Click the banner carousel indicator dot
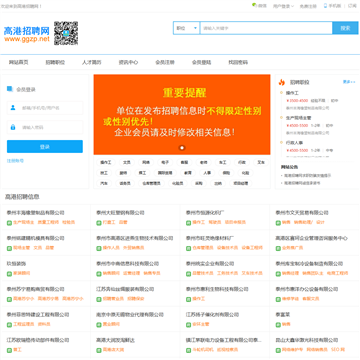This screenshot has height=360, width=360. point(182,148)
